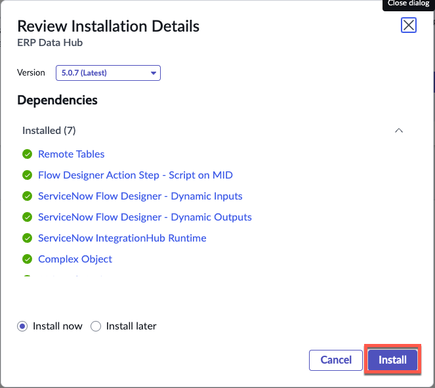Click the Cancel button

pos(336,360)
